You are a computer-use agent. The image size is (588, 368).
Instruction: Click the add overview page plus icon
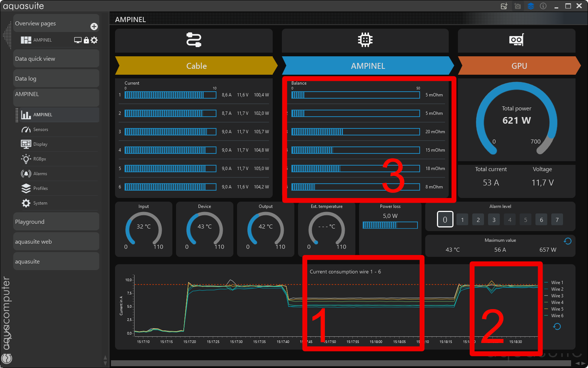coord(94,26)
